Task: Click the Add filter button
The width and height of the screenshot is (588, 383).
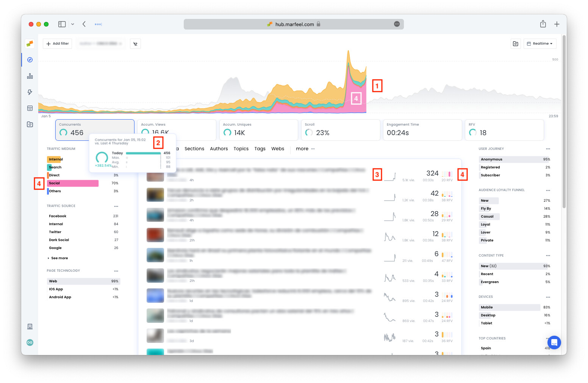Action: coord(57,44)
